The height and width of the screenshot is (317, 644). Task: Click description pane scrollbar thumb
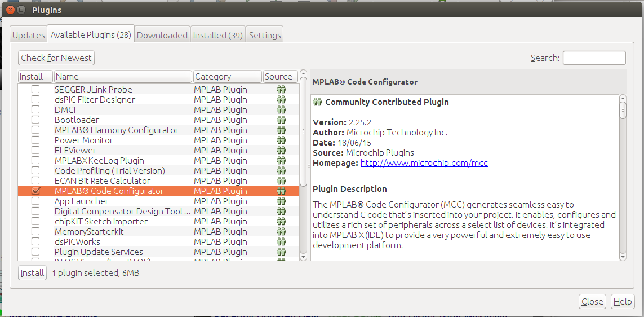[623, 111]
